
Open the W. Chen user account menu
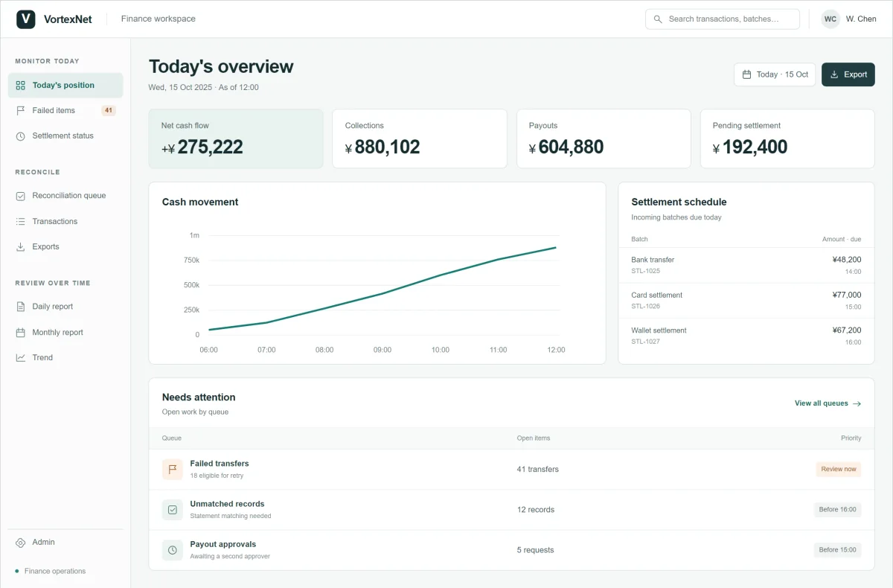849,19
